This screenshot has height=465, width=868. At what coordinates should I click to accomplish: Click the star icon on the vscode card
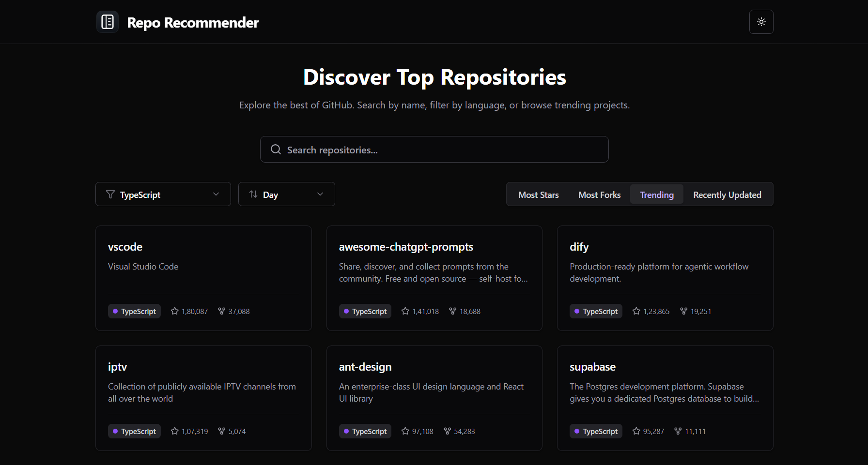coord(175,311)
